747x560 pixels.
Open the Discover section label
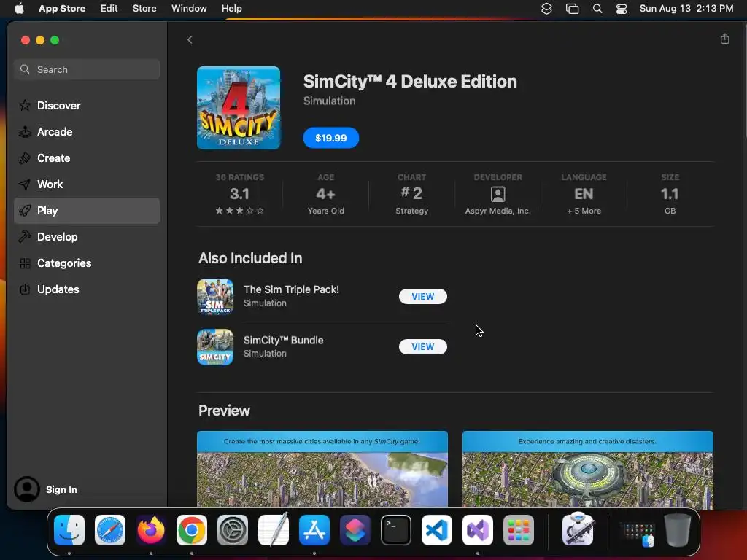pyautogui.click(x=59, y=105)
